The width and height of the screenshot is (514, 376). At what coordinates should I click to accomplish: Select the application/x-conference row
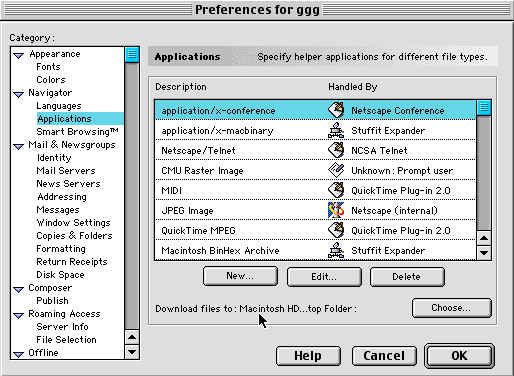[x=315, y=110]
